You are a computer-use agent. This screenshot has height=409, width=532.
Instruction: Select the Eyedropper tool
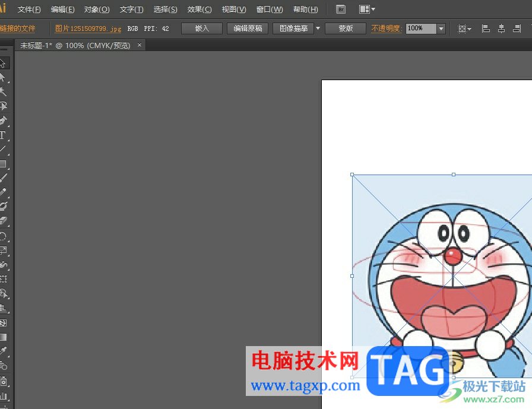point(3,351)
